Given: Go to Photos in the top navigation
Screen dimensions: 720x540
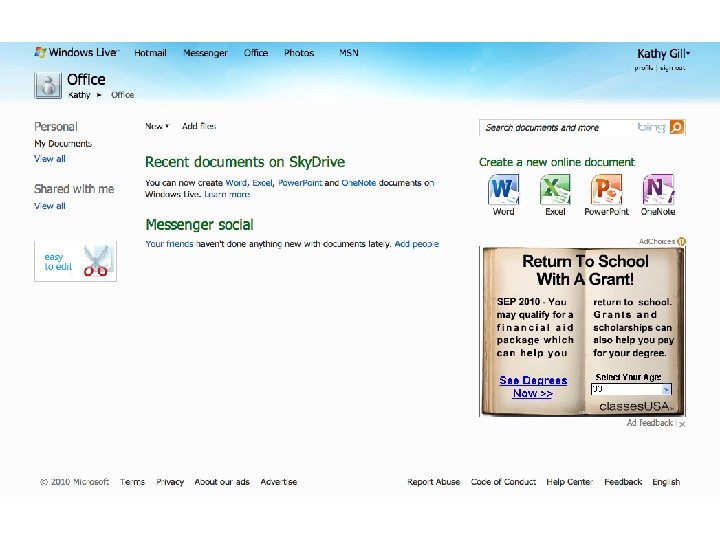Looking at the screenshot, I should click(x=299, y=53).
